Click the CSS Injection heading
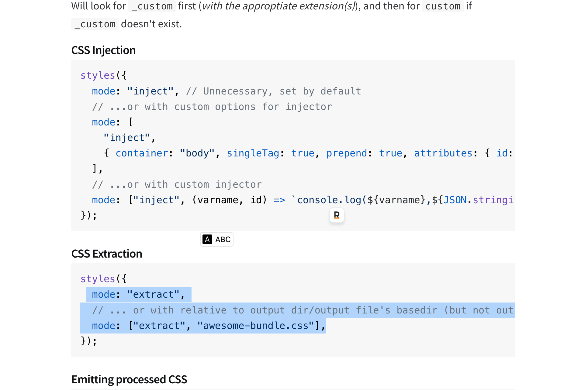This screenshot has width=588, height=390. coord(103,50)
